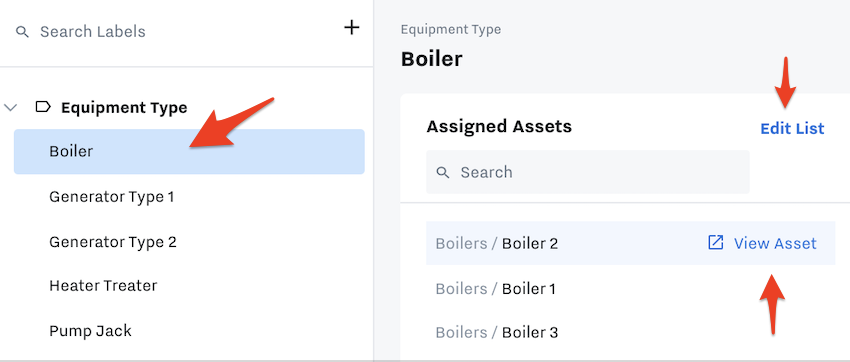Image resolution: width=850 pixels, height=362 pixels.
Task: Collapse the Equipment Type chevron
Action: point(11,107)
